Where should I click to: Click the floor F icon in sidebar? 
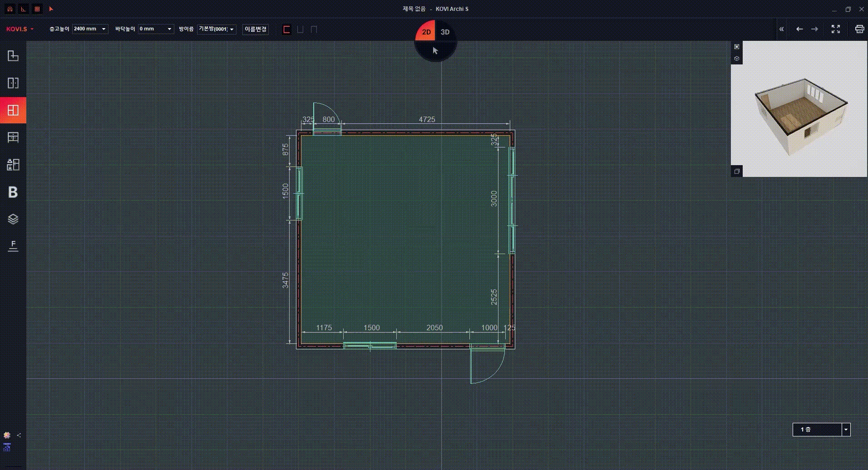(13, 246)
